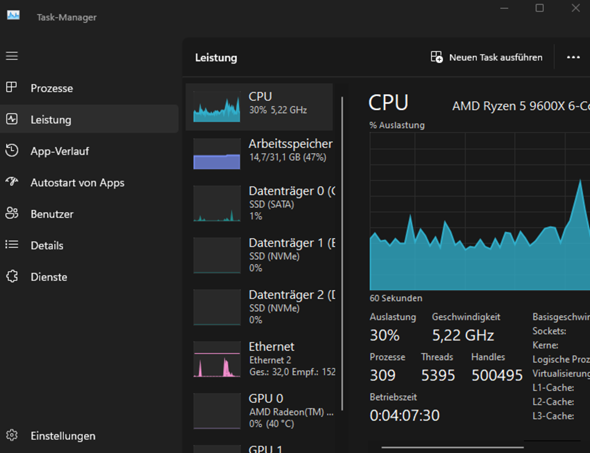
Task: Click the resource list vertical scrollbar
Action: 342,254
